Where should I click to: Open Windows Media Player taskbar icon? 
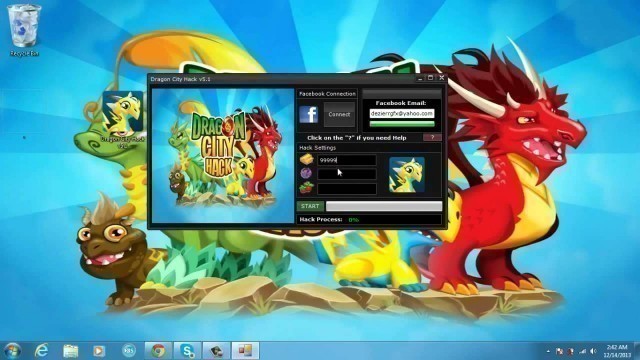(x=99, y=351)
